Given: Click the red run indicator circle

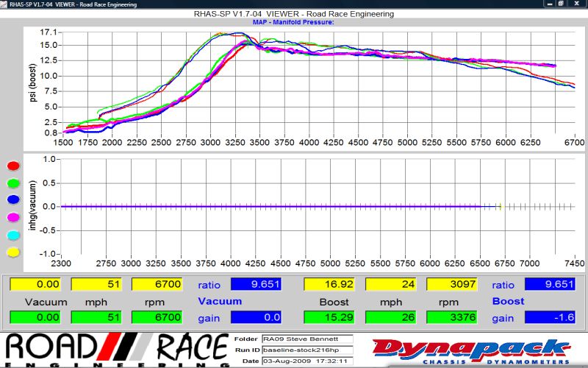Looking at the screenshot, I should pos(11,167).
